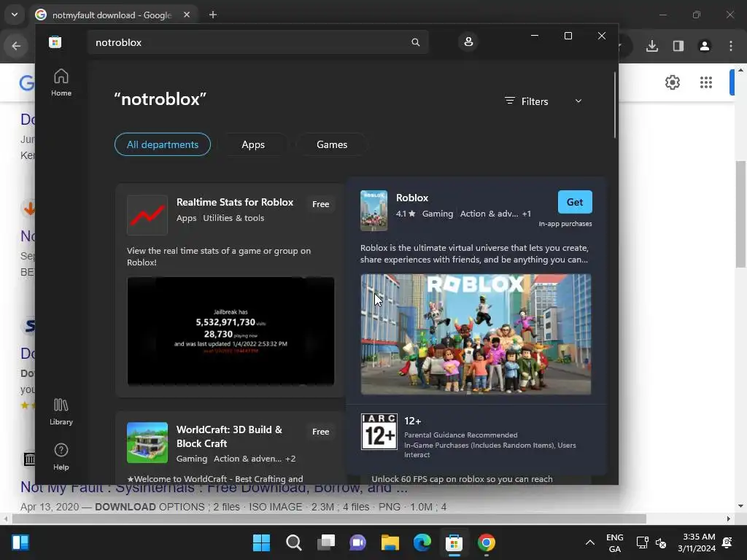747x560 pixels.
Task: Open the Store user account icon
Action: tap(468, 42)
